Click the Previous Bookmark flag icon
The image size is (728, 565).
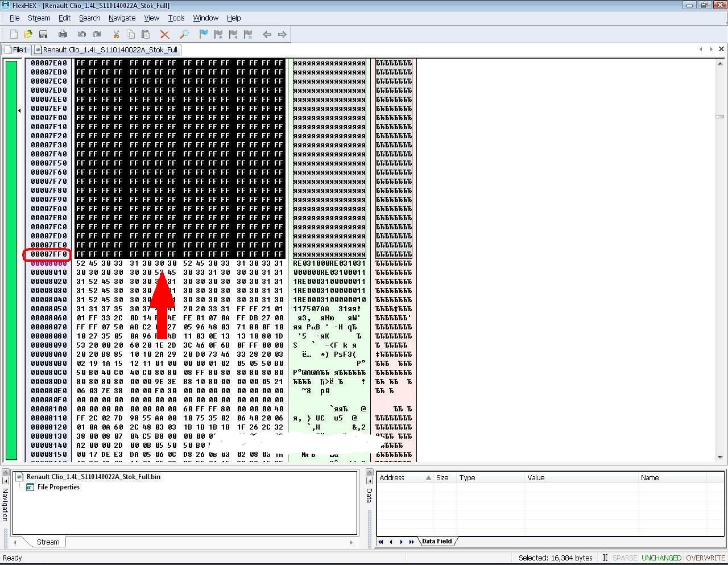tap(233, 34)
